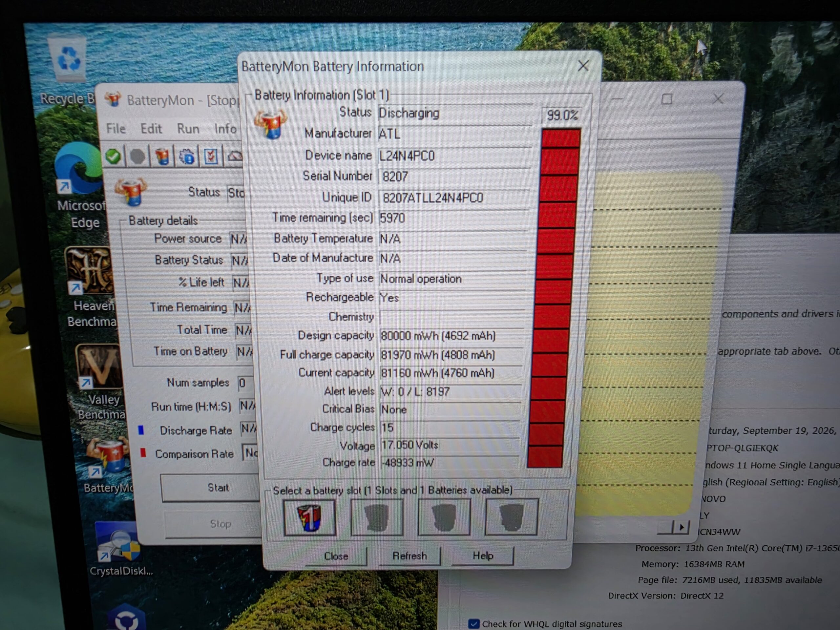The image size is (840, 630).
Task: Click "DirectX Version: DirectX 12" text
Action: 666,596
